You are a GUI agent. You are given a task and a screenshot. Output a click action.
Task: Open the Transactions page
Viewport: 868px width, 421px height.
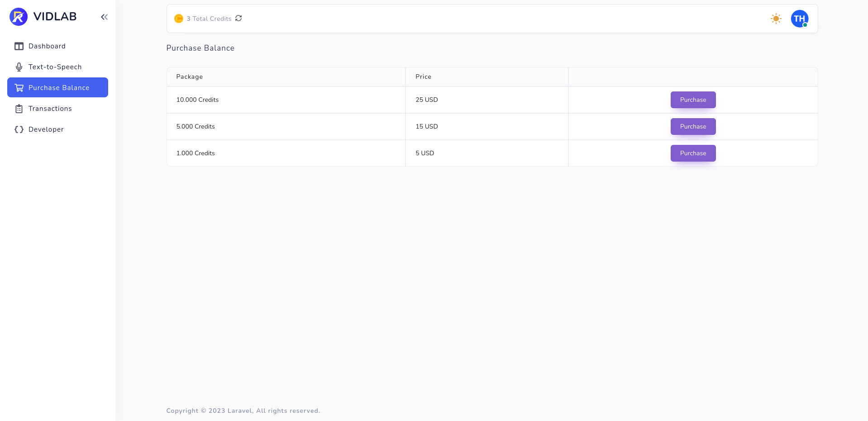(57, 109)
